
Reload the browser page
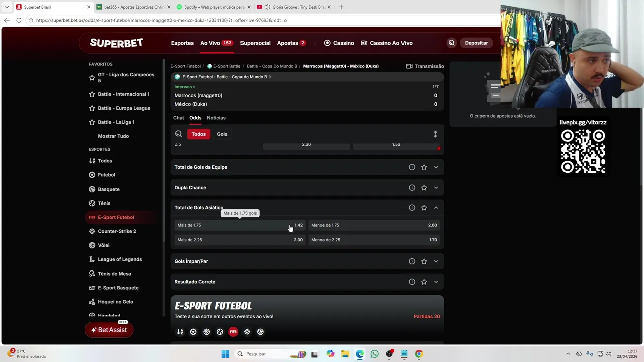click(x=19, y=20)
